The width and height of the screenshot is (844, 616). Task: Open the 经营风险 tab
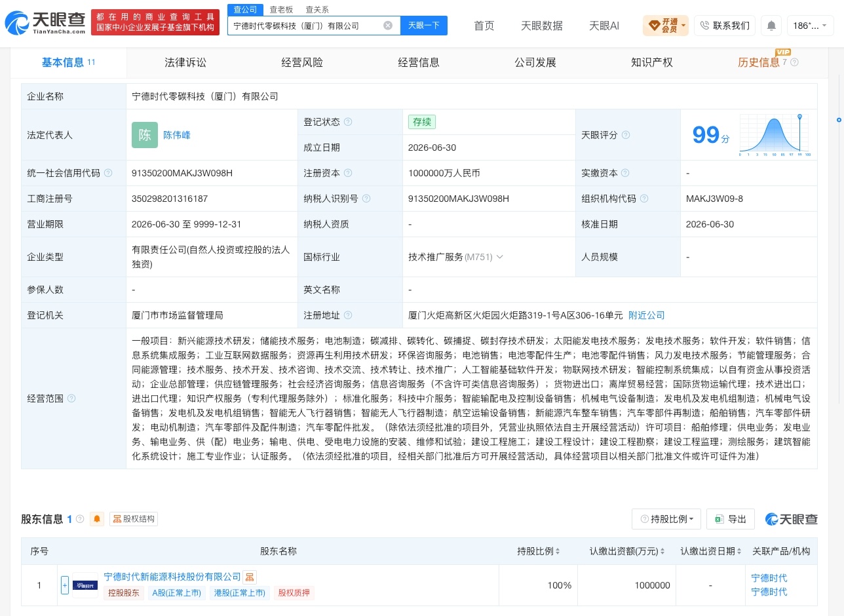pos(302,62)
